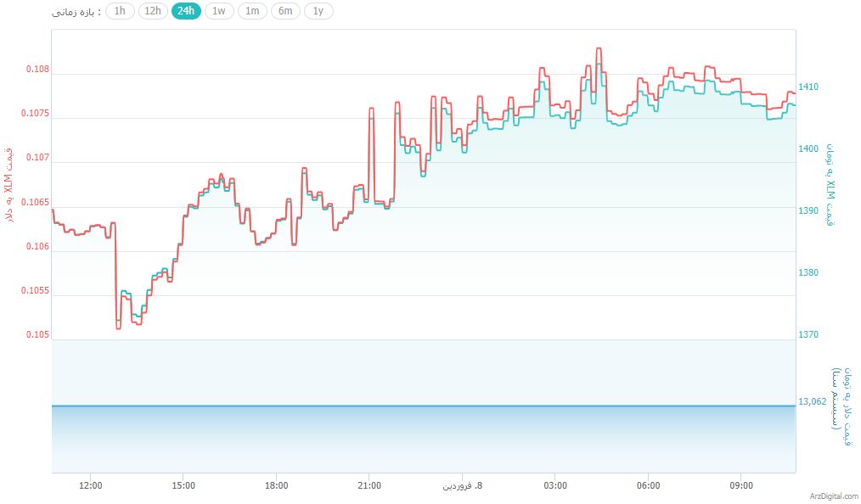The image size is (861, 504).
Task: Click the 21:00 time axis label
Action: (x=369, y=485)
